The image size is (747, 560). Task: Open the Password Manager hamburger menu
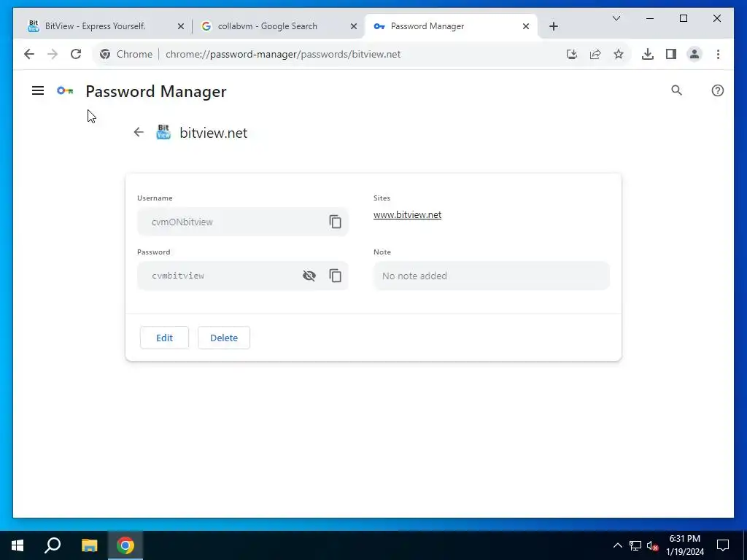(x=38, y=90)
